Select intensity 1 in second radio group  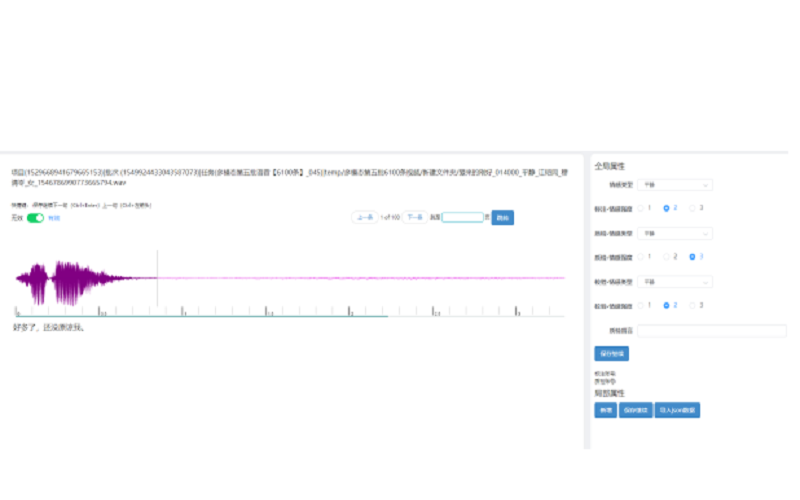[x=642, y=257]
